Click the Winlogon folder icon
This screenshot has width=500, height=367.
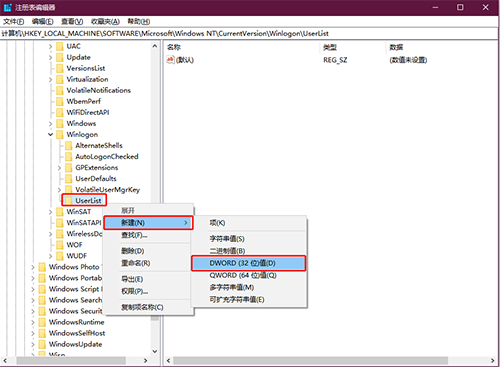(x=60, y=134)
